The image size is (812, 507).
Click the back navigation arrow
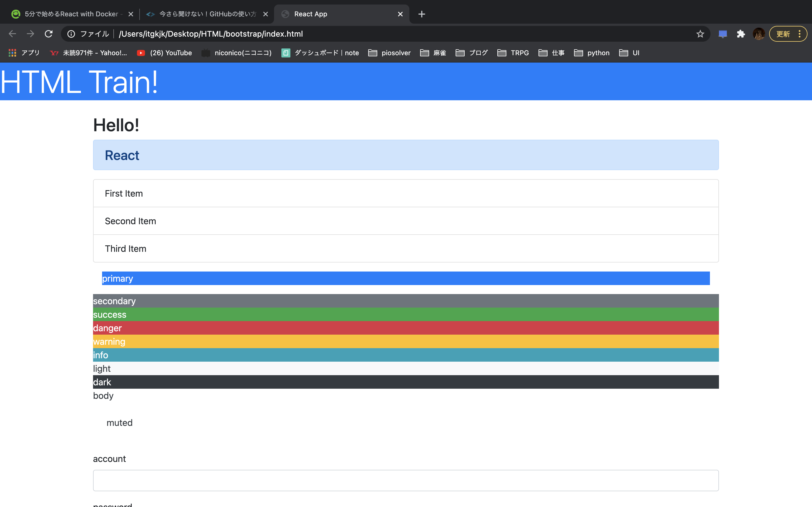tap(12, 34)
